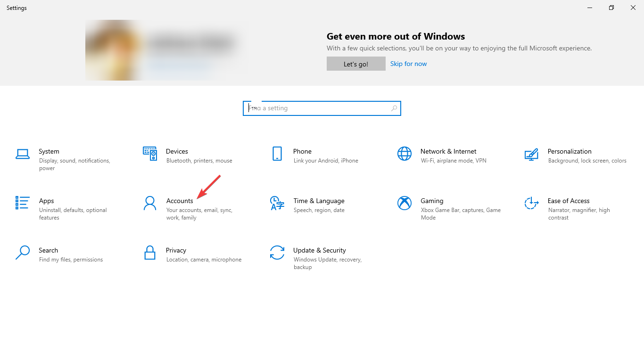Minimize the Settings window
The height and width of the screenshot is (343, 644).
[x=590, y=8]
